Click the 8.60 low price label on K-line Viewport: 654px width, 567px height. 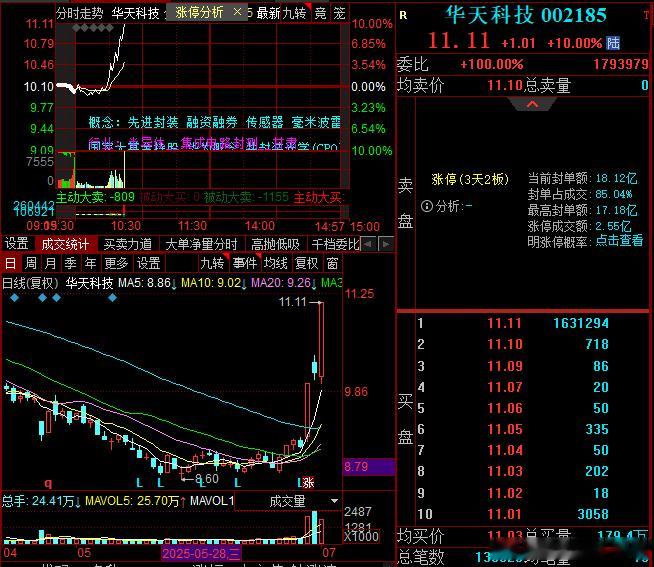[x=207, y=479]
